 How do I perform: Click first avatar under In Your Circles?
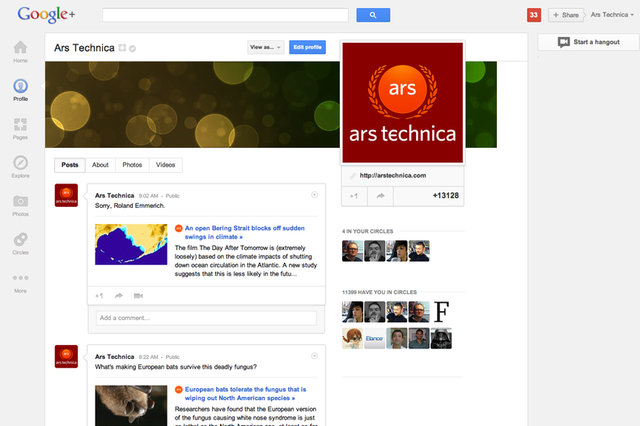tap(352, 251)
